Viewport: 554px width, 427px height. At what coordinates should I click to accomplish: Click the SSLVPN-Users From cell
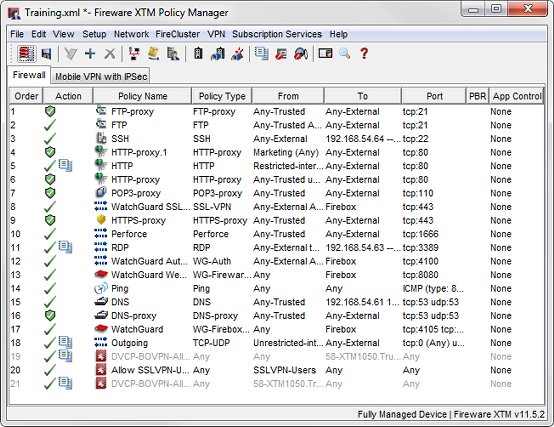[x=284, y=370]
